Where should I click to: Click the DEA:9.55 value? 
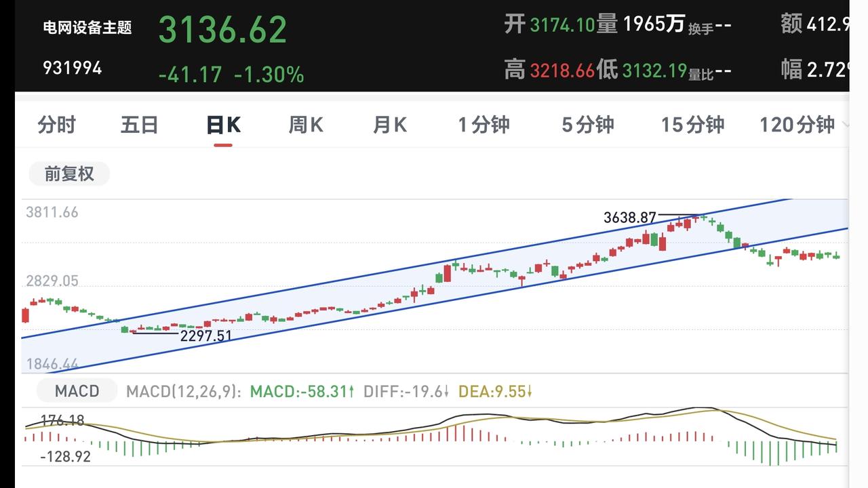tap(496, 392)
